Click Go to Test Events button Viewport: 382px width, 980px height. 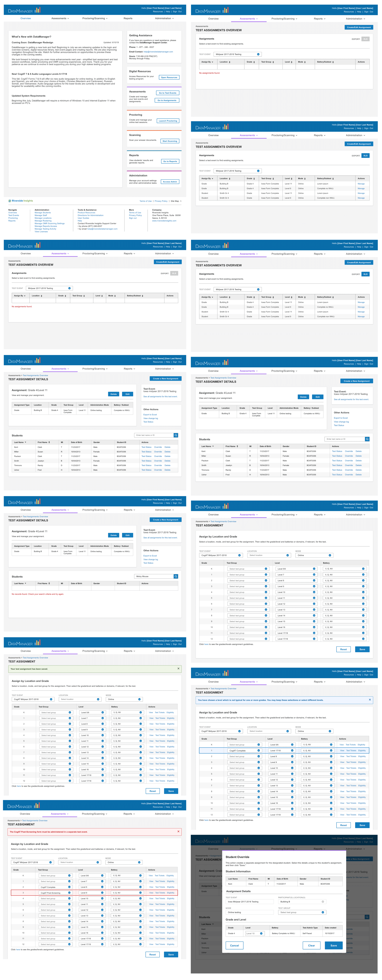167,93
